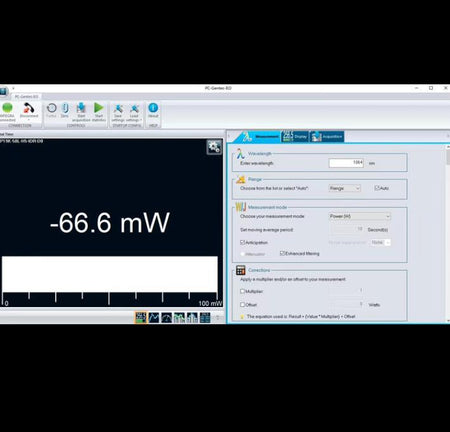Screen dimensions: 450x432
Task: Enable the Offset correction checkbox
Action: tap(243, 304)
